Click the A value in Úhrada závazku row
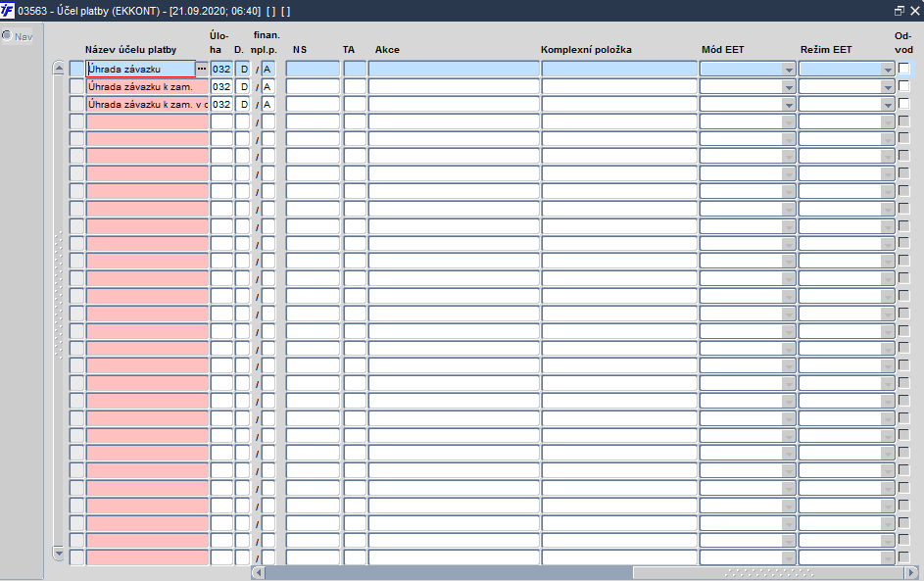Image resolution: width=924 pixels, height=581 pixels. coord(268,69)
